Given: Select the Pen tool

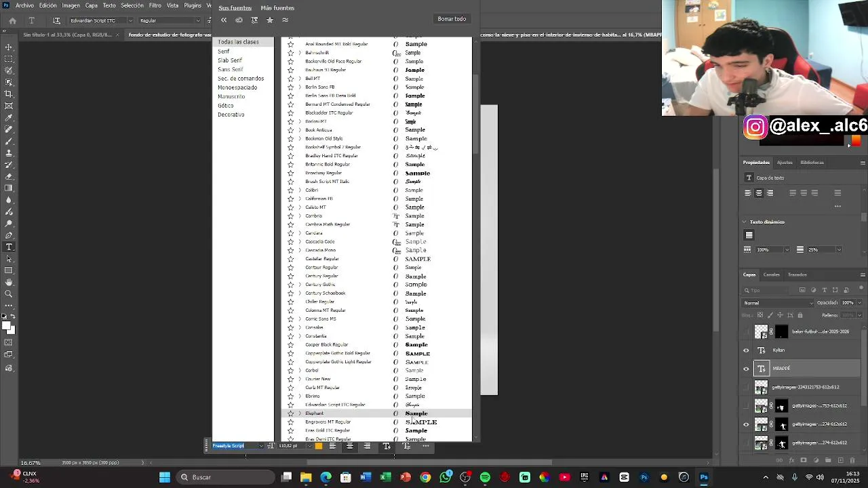Looking at the screenshot, I should (9, 235).
